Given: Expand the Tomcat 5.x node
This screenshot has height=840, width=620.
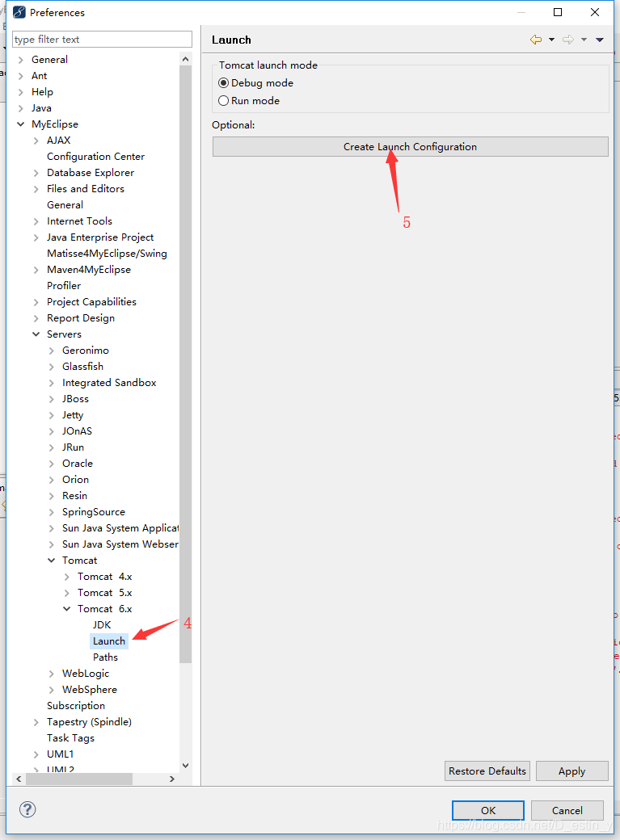Looking at the screenshot, I should tap(66, 593).
